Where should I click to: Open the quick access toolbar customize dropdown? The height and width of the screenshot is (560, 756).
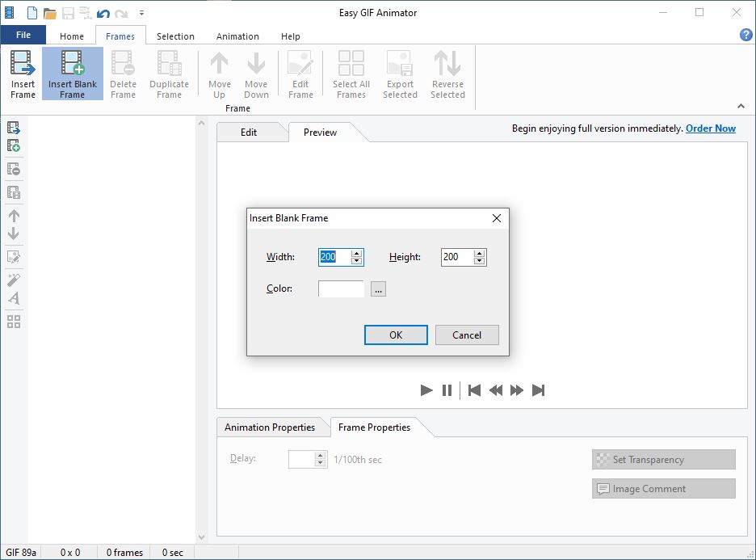click(x=141, y=13)
